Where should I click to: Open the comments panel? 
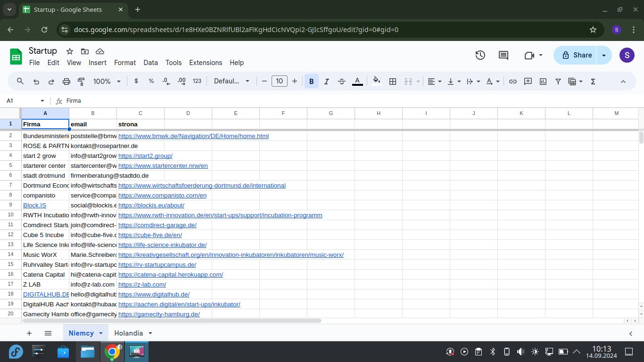(504, 55)
